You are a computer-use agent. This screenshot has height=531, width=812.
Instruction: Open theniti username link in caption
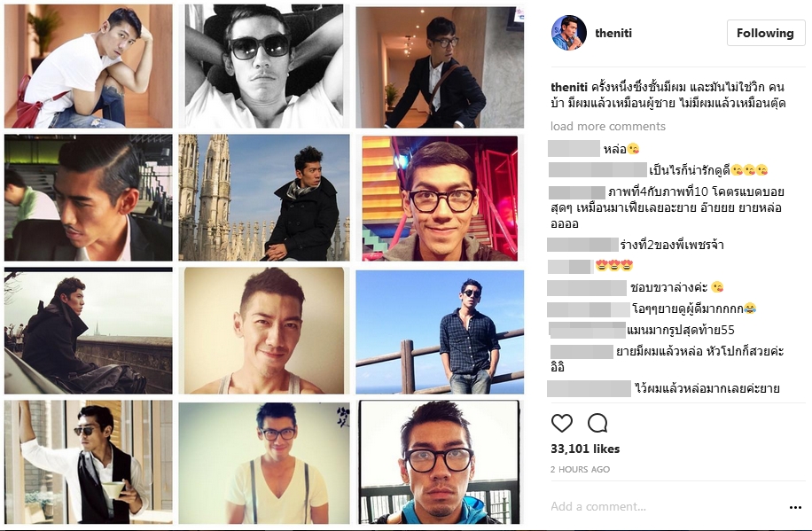tap(568, 87)
